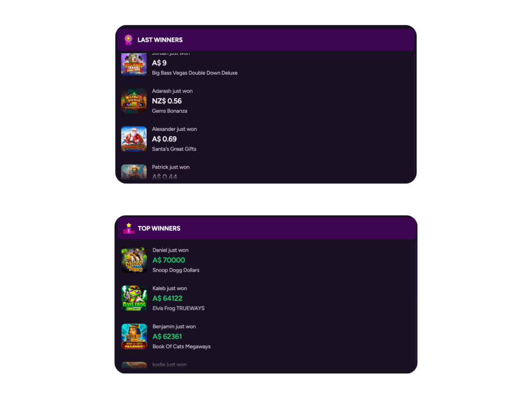Open the Gems Bonanza game thumbnail

(x=134, y=101)
